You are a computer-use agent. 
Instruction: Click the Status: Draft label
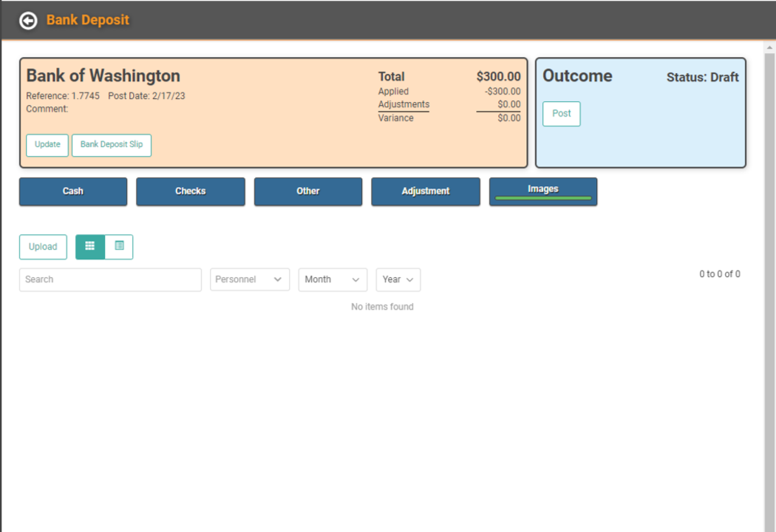coord(702,77)
